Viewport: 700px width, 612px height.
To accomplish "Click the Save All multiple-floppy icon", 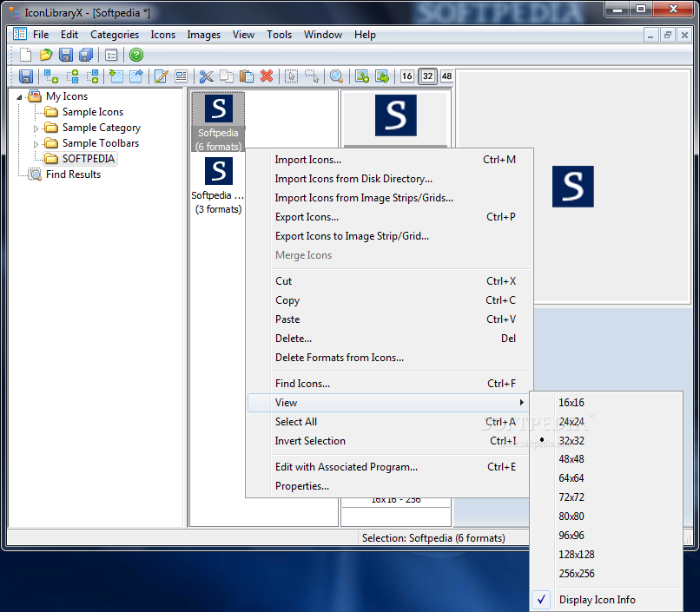I will [x=86, y=55].
